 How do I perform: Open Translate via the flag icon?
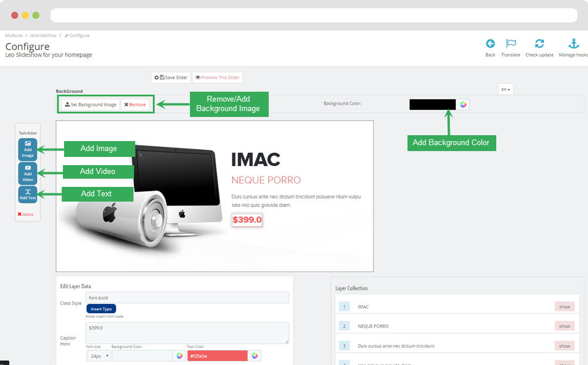click(x=511, y=43)
